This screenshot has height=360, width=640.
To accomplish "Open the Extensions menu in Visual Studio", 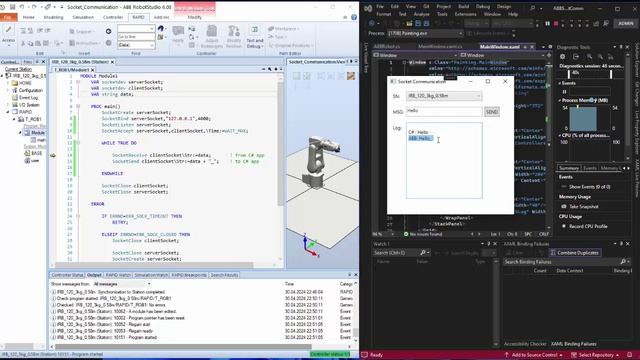I will [465, 14].
